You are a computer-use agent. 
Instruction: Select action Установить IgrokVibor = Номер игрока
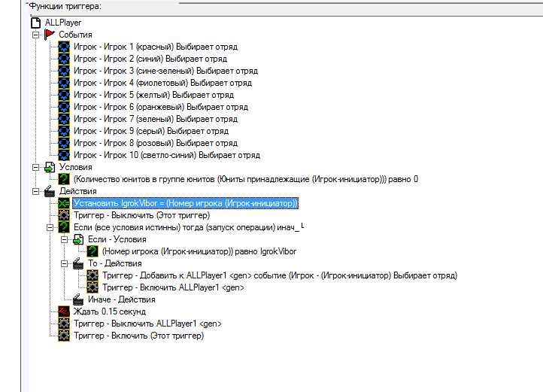point(185,203)
